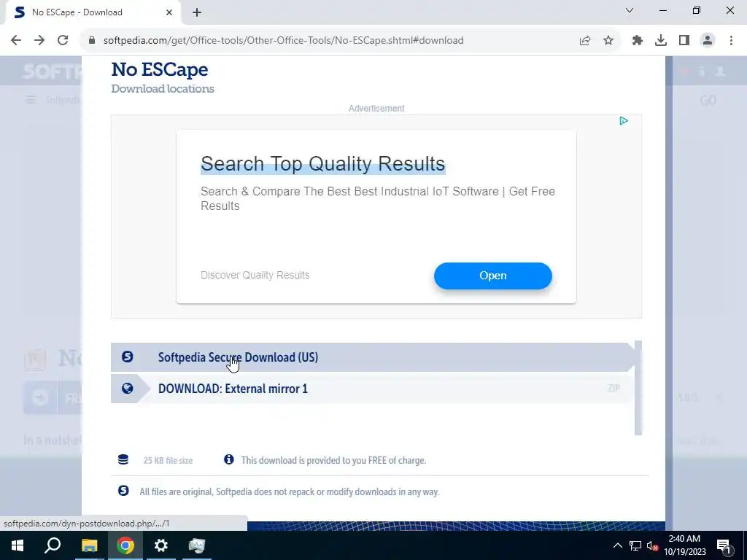Open the Chrome downloads icon

click(660, 41)
